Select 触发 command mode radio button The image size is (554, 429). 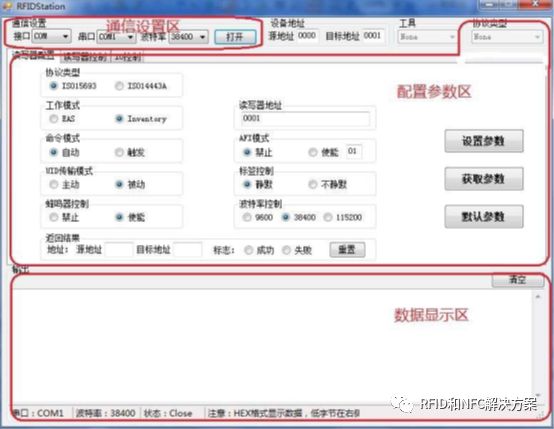click(119, 152)
